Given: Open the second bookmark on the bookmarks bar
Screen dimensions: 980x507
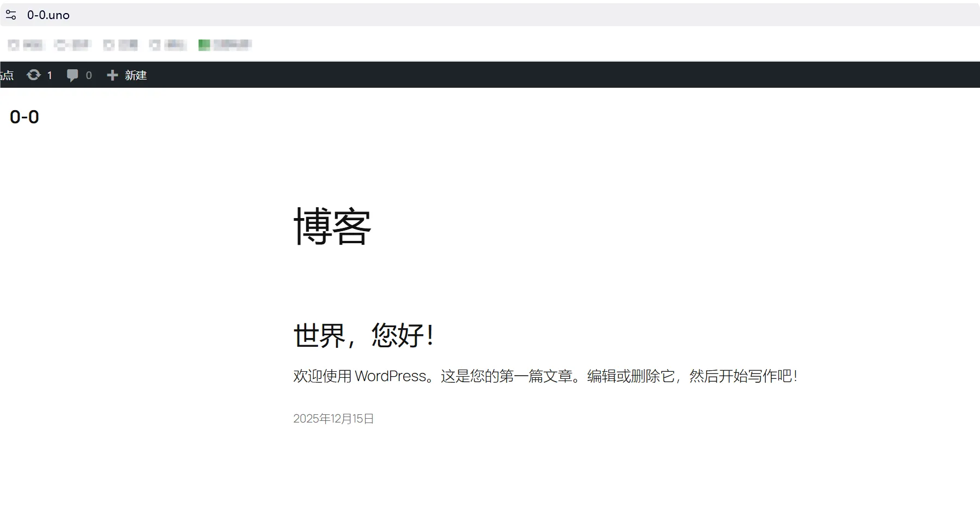Looking at the screenshot, I should click(x=71, y=45).
